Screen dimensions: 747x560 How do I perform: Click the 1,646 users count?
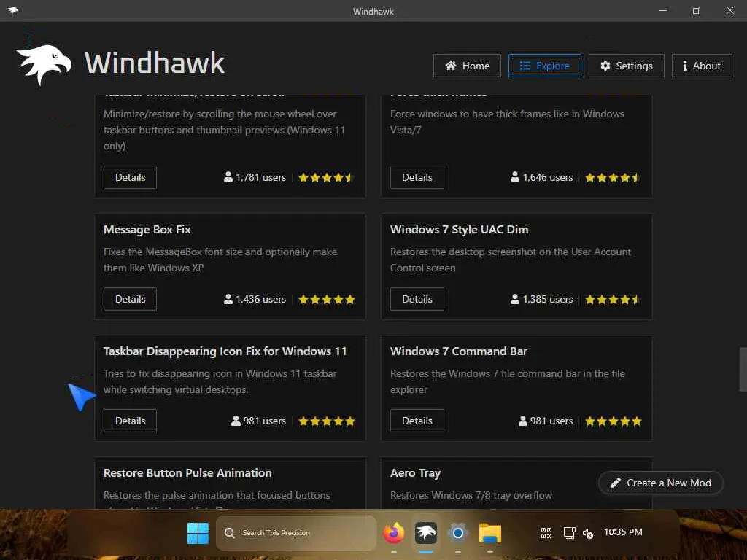542,178
